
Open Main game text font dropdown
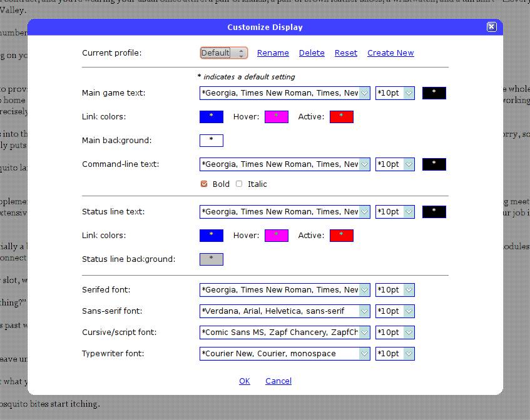[x=285, y=93]
